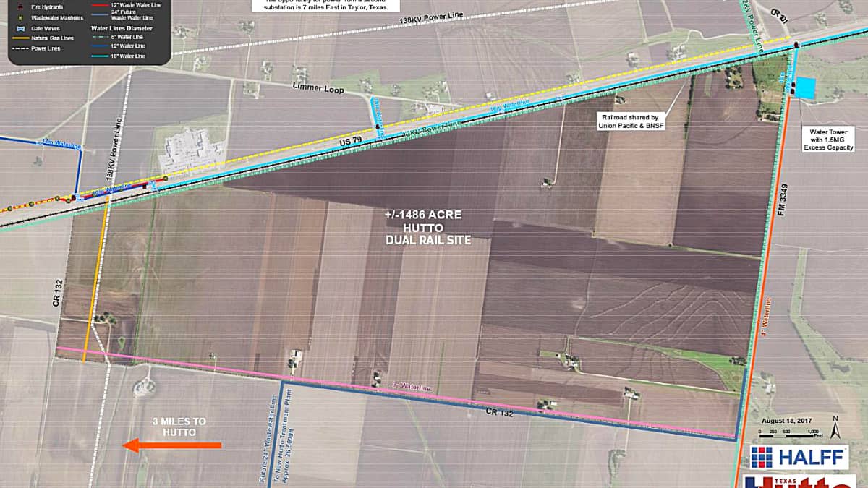Screen dimensions: 868x488
Task: Click the 12" Waste Water Line red swatch
Action: 100,4
